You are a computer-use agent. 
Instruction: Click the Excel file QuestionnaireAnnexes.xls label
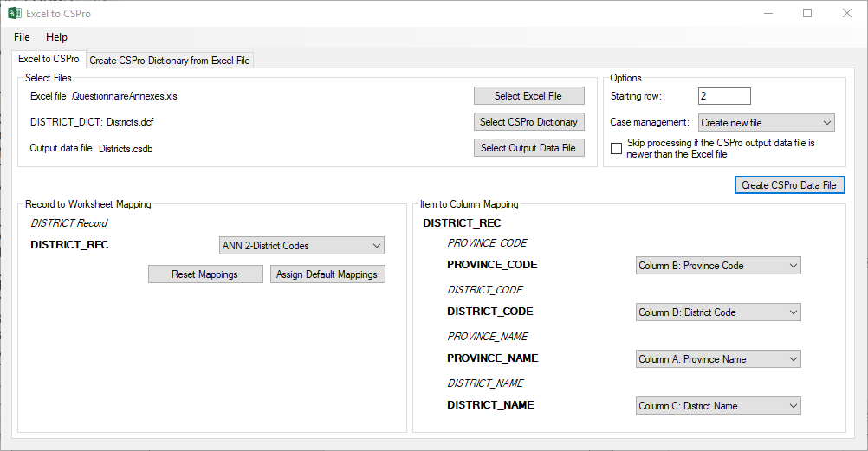pyautogui.click(x=103, y=96)
